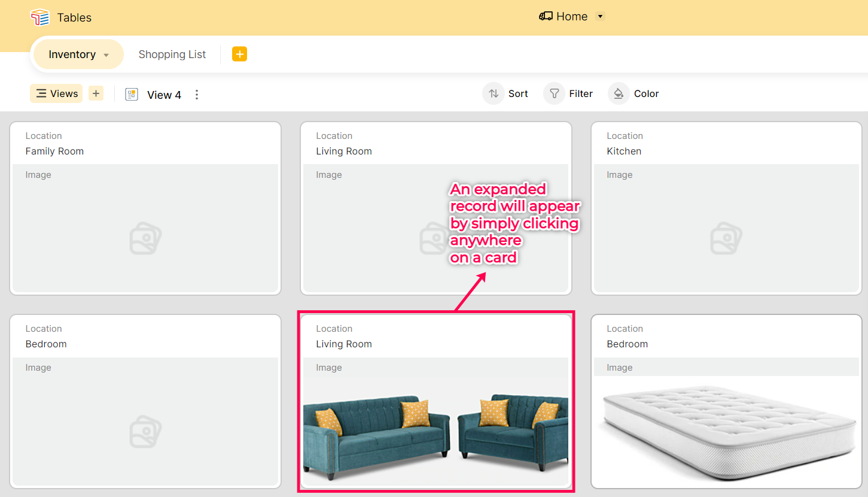Viewport: 868px width, 497px height.
Task: Expand the Home workspace dropdown arrow
Action: coord(600,17)
